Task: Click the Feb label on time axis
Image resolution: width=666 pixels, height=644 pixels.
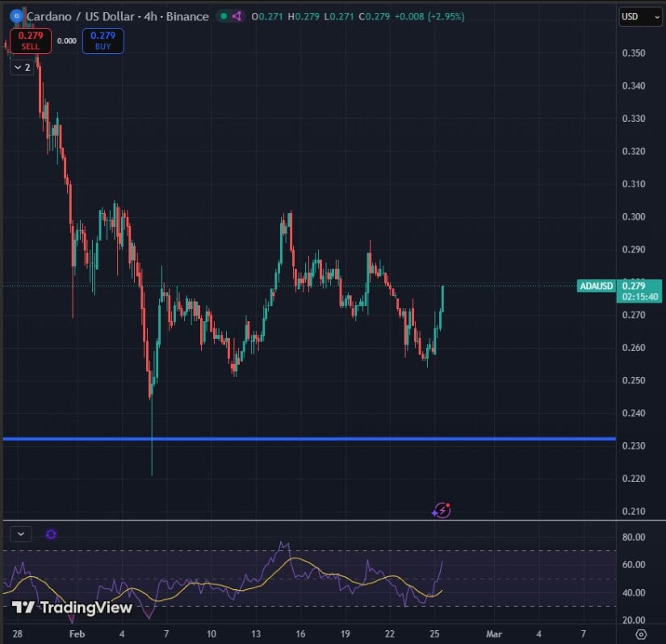Action: (x=77, y=634)
